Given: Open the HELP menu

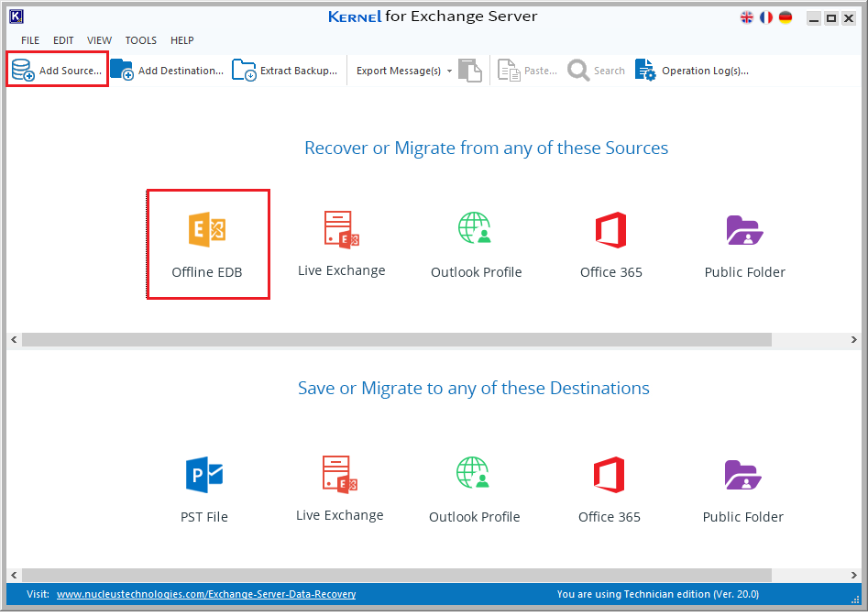Looking at the screenshot, I should 182,40.
